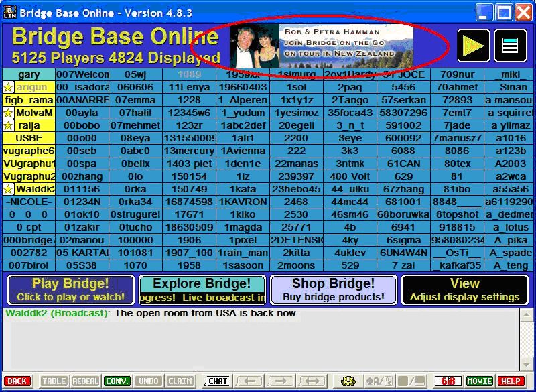Viewport: 536px width, 392px height.
Task: Open the Bob & Petra Hamman banner ad
Action: (322, 46)
